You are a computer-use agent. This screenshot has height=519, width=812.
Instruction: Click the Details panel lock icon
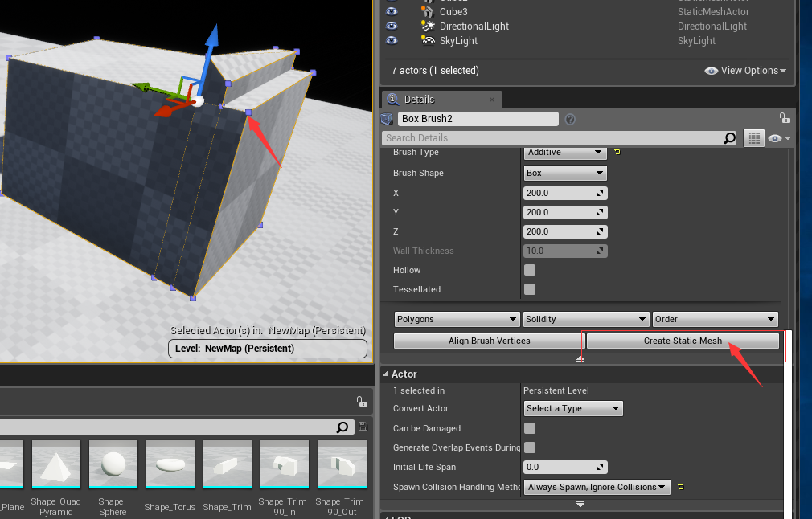[x=784, y=118]
